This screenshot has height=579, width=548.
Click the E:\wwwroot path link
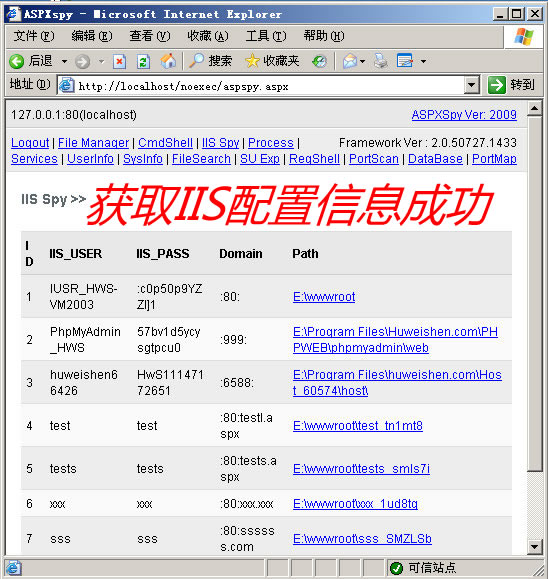pos(324,297)
